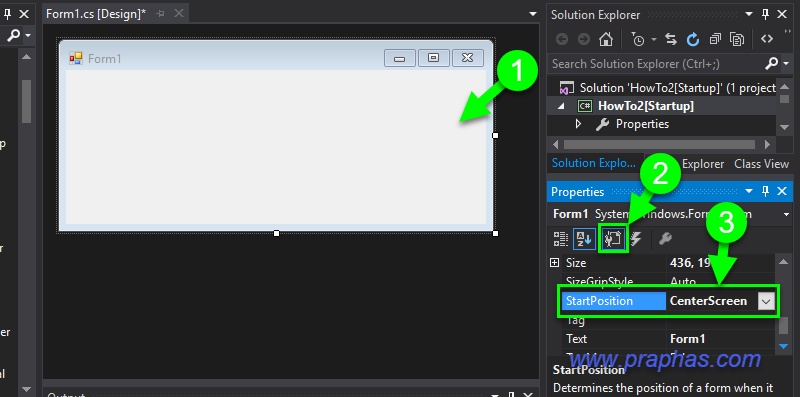Switch to the Class View tab
Screen dimensions: 800x397
(761, 164)
